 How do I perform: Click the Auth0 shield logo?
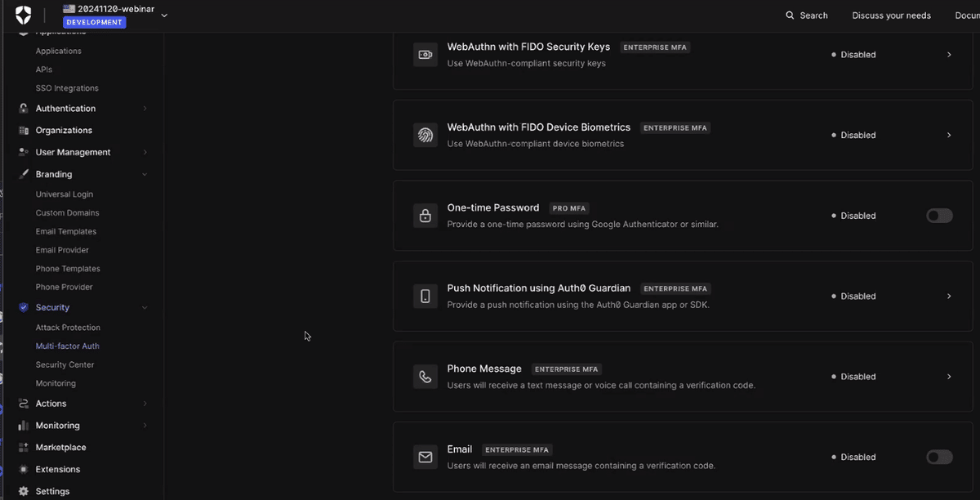23,15
